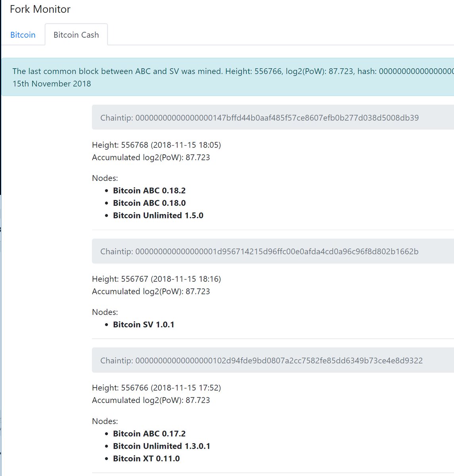Click node Bitcoin XT 0.11.0
Image resolution: width=454 pixels, height=476 pixels.
146,459
